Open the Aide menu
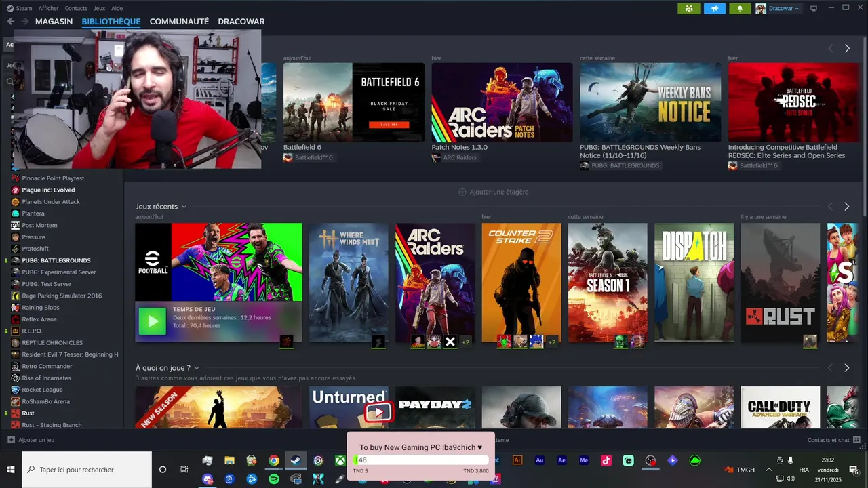The width and height of the screenshot is (868, 488). (117, 8)
